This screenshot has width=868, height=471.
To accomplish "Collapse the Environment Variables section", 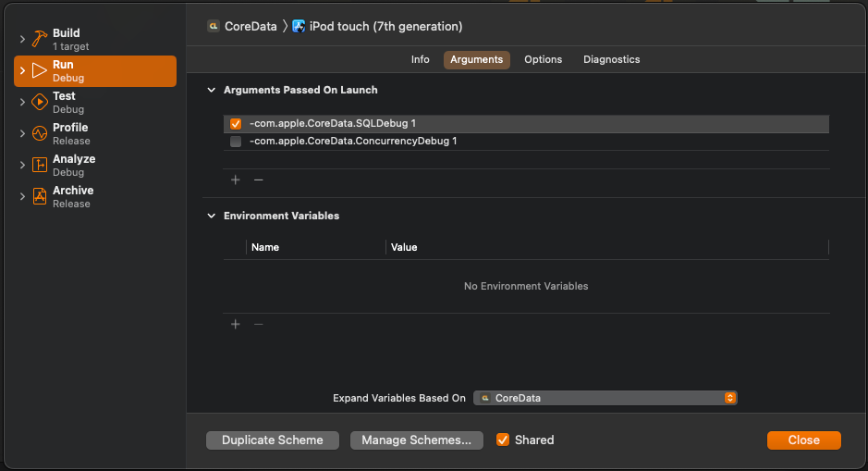I will 212,216.
